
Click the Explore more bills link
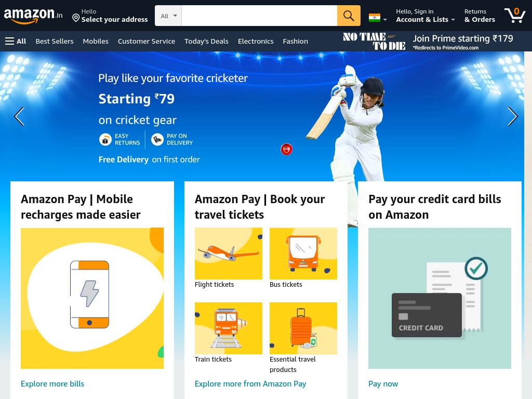(52, 384)
